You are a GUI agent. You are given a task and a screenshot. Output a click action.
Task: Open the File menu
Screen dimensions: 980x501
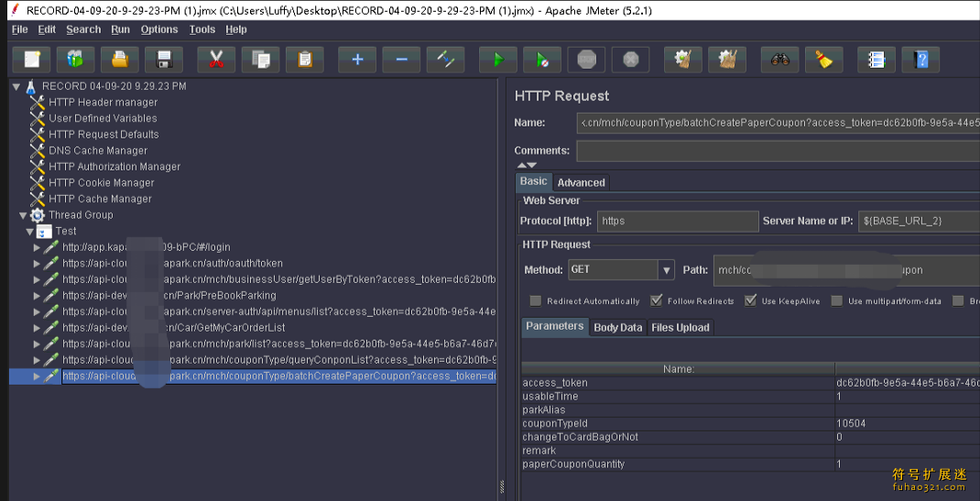point(20,29)
